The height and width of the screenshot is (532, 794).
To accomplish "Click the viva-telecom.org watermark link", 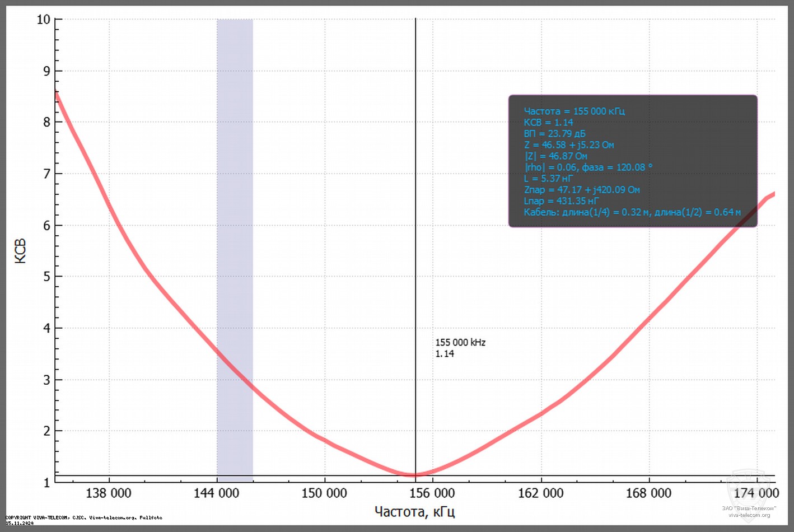I will (x=749, y=515).
